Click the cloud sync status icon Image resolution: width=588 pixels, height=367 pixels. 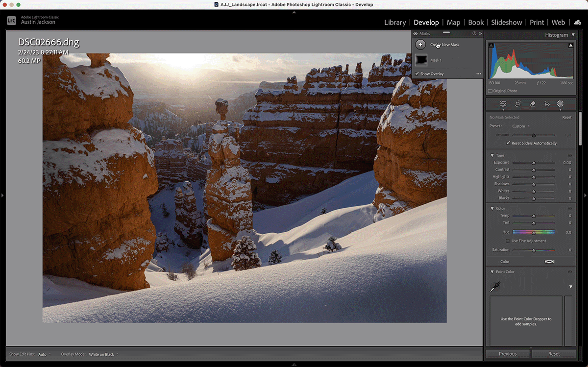coord(578,23)
